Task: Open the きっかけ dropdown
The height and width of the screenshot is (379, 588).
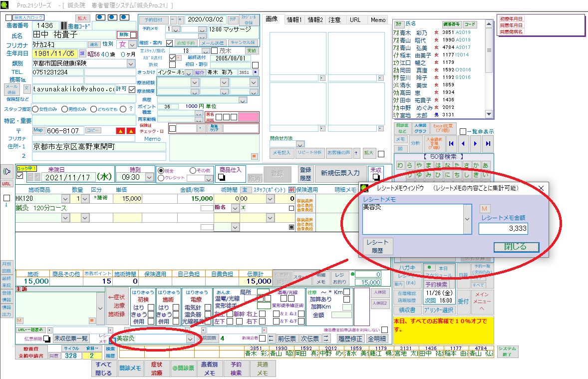Action: coord(189,72)
